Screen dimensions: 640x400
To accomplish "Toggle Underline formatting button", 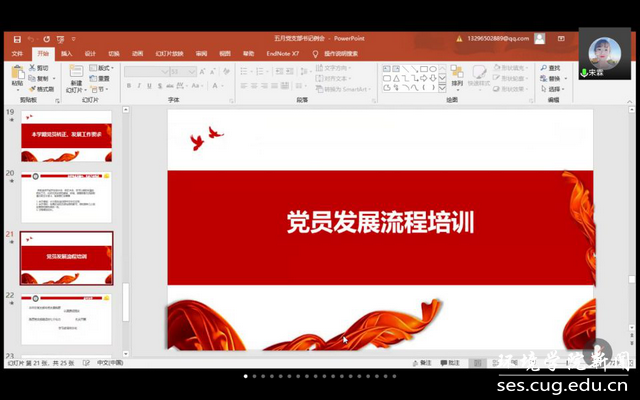I will [x=151, y=86].
